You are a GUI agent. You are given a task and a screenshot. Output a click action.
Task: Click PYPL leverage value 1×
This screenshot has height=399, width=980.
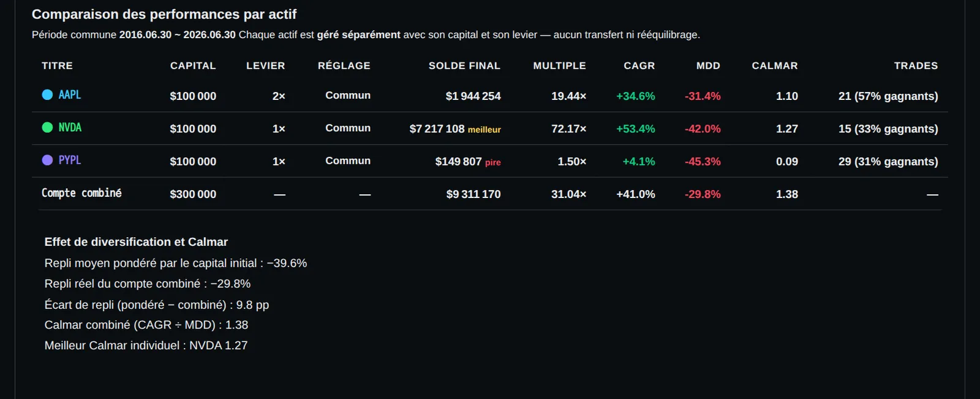[279, 161]
